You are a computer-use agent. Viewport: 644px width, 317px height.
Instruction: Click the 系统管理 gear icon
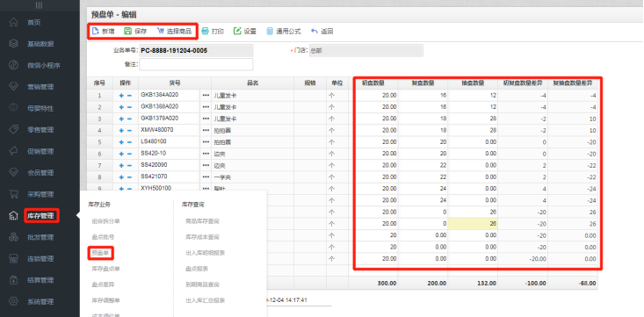click(13, 301)
